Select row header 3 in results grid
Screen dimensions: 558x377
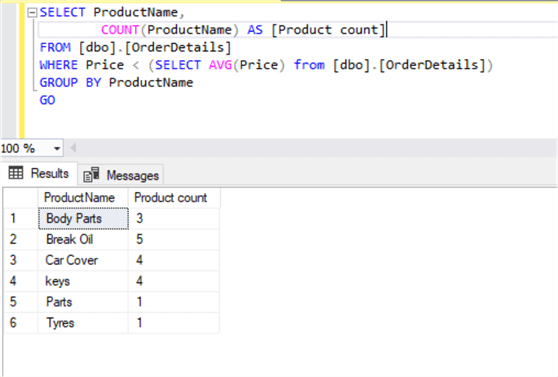click(21, 260)
